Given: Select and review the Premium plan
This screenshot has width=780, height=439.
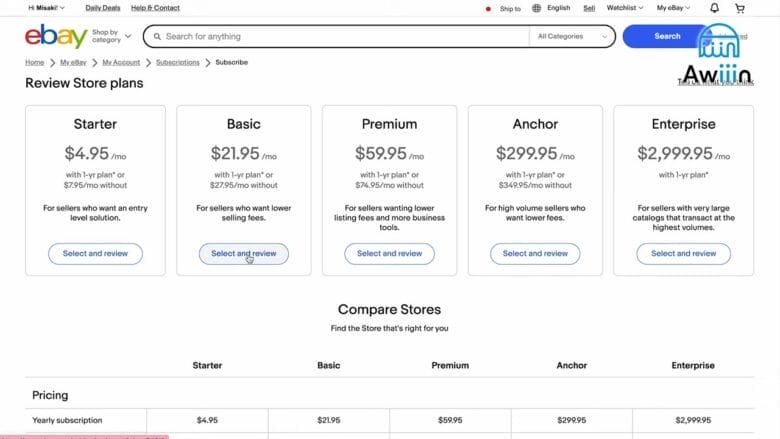Looking at the screenshot, I should click(x=389, y=254).
